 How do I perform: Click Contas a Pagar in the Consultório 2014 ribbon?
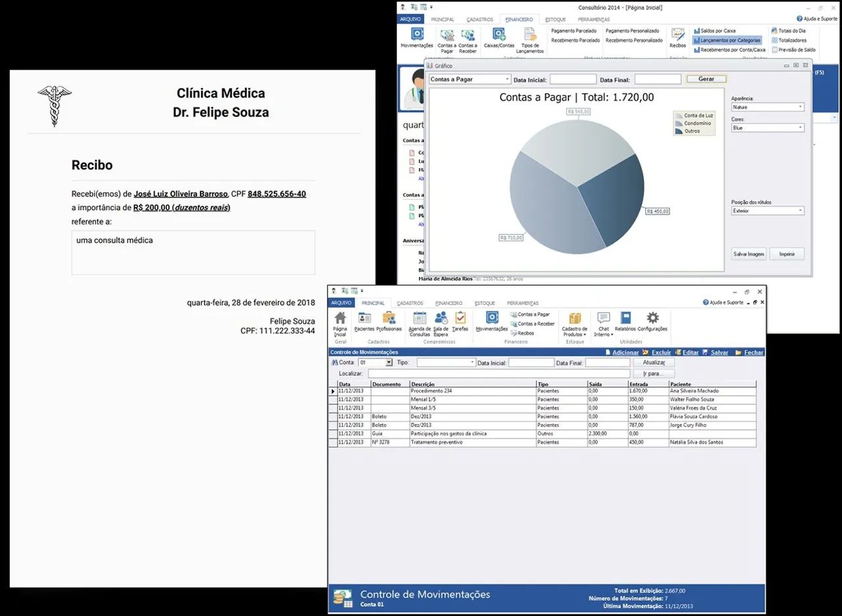pos(447,40)
